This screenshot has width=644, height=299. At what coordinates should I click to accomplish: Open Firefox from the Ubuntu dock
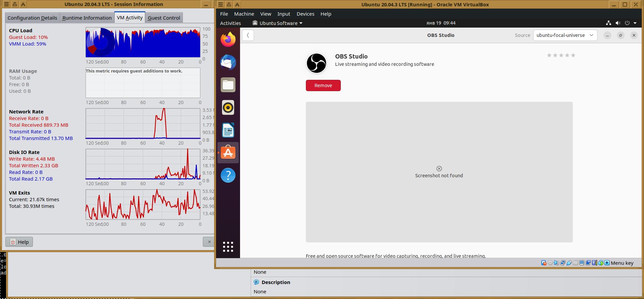coord(228,40)
